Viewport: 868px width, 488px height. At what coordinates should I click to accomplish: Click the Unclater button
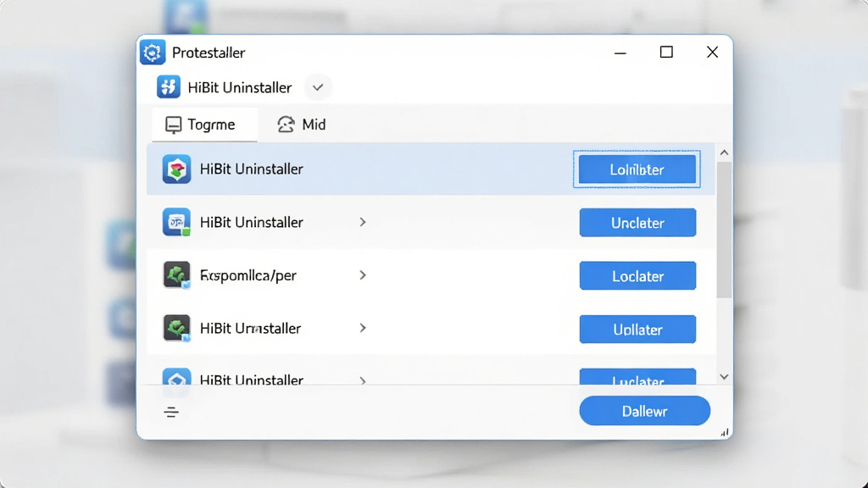[x=637, y=223]
